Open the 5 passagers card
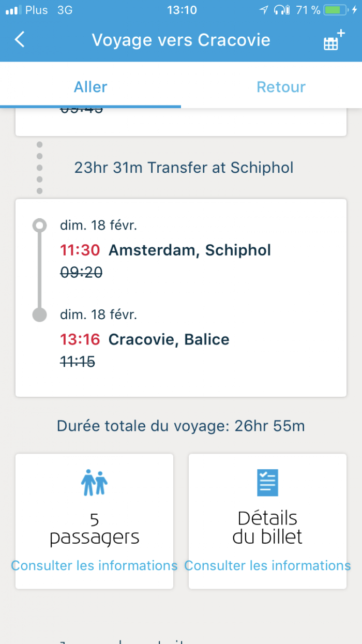362x644 pixels. point(94,521)
